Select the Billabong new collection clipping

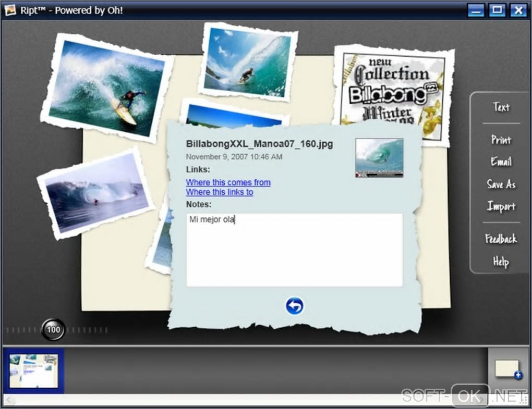[394, 89]
